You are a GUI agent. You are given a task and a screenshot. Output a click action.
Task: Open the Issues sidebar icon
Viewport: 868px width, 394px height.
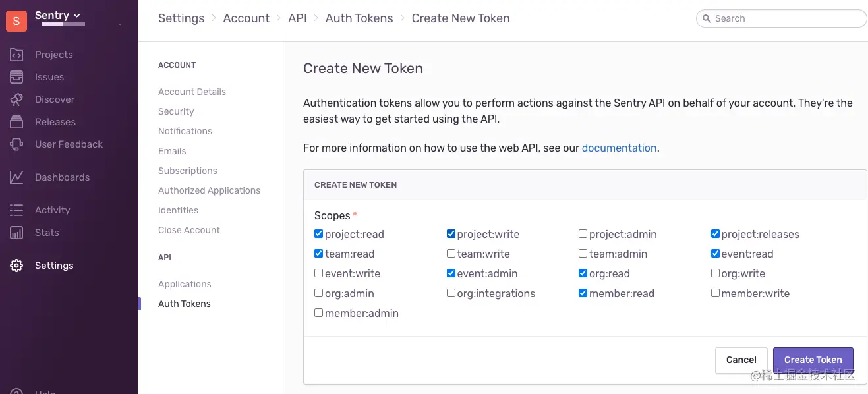click(x=16, y=77)
